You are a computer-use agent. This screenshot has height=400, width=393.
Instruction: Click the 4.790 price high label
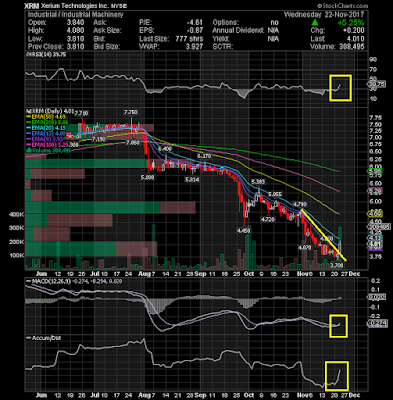pyautogui.click(x=299, y=204)
